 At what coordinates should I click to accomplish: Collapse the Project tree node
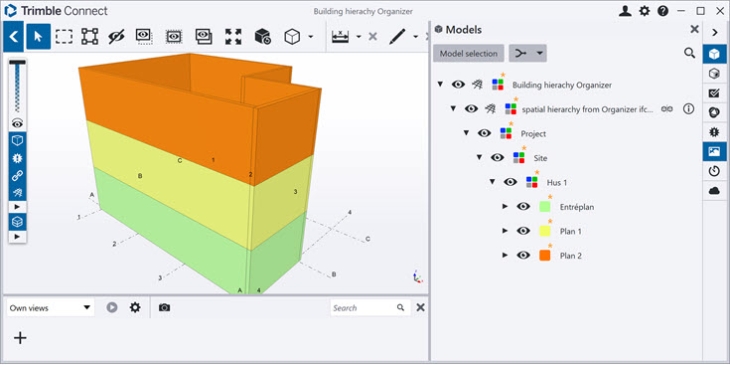(466, 133)
